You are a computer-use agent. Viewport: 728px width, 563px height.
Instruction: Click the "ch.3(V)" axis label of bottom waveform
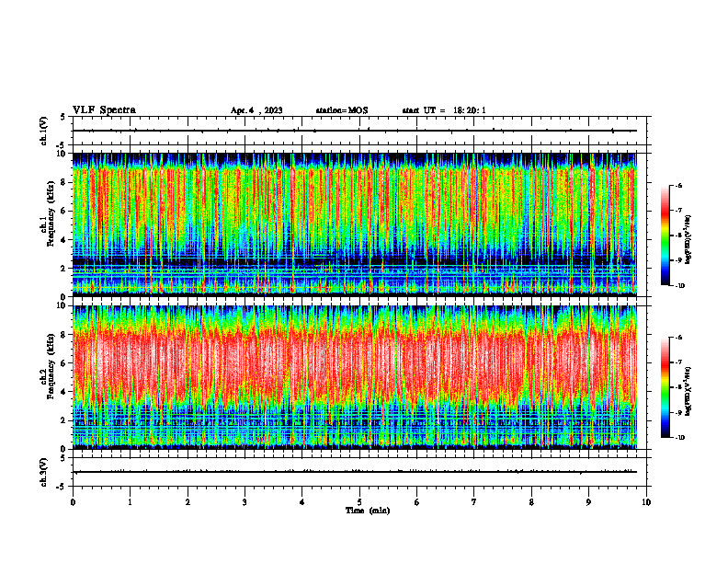44,472
